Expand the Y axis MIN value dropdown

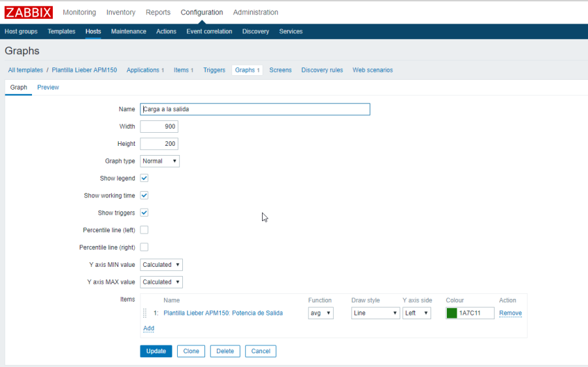pos(161,265)
